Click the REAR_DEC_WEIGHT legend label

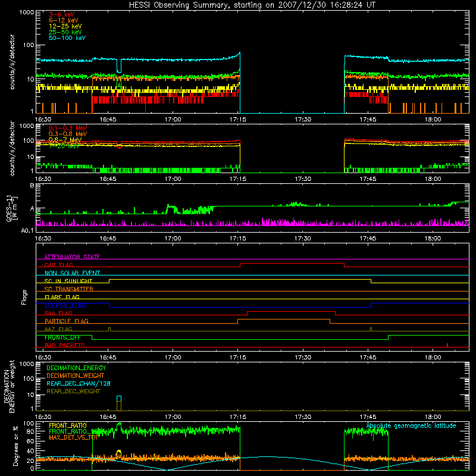click(x=73, y=392)
